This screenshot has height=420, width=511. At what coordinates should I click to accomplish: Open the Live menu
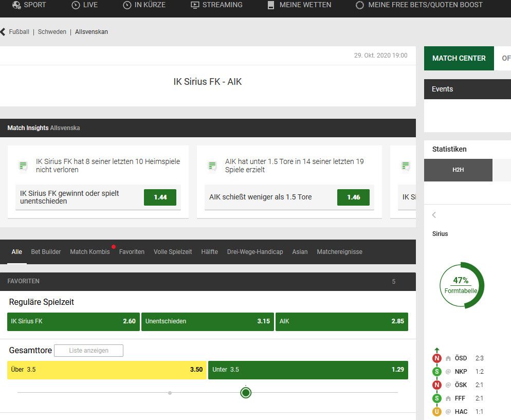85,5
